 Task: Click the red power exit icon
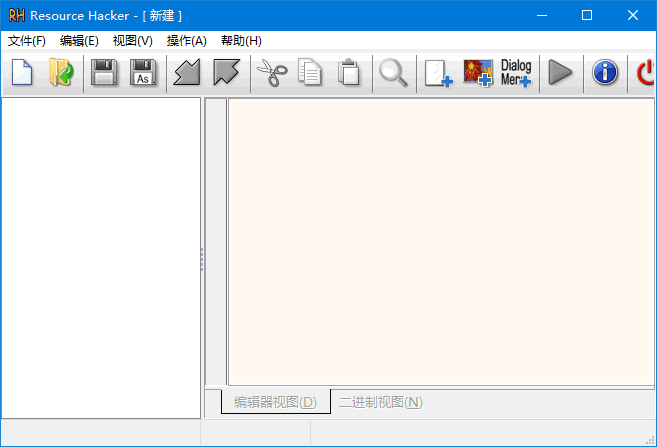645,73
